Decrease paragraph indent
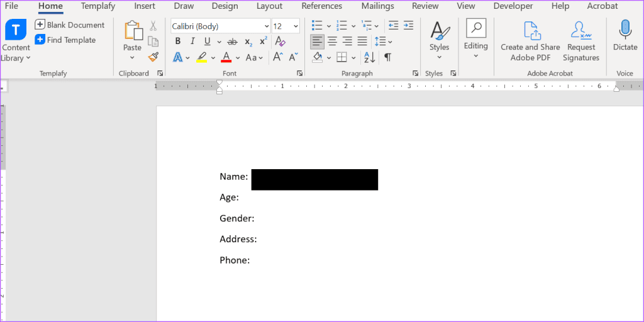The height and width of the screenshot is (322, 644). coord(394,26)
